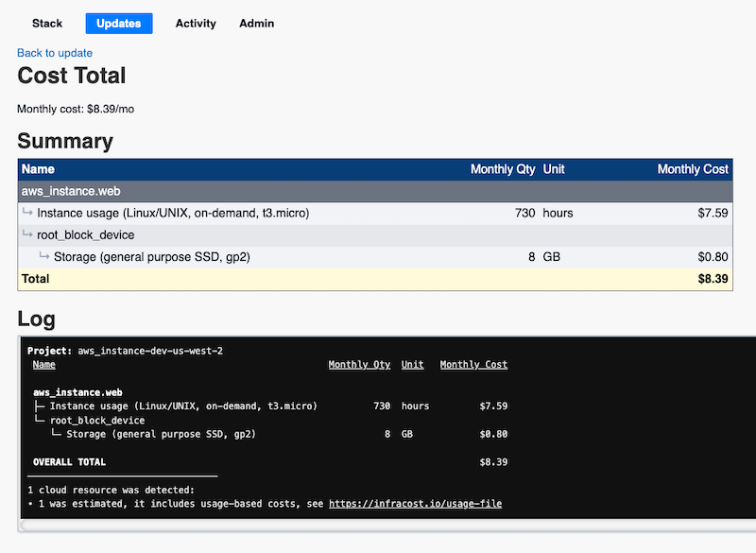The width and height of the screenshot is (756, 553).
Task: Select the bold aws_instance.web line in the log
Action: pos(77,392)
